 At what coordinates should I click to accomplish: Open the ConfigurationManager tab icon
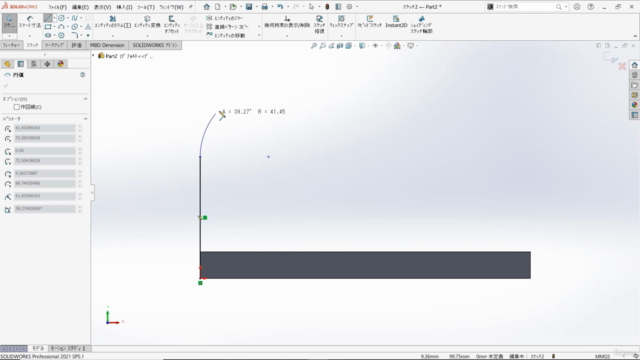pyautogui.click(x=34, y=64)
